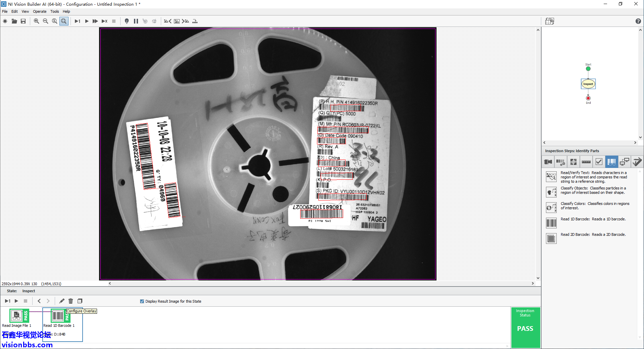Click the image selection dotted-arrow icon
This screenshot has height=349, width=644.
[195, 21]
